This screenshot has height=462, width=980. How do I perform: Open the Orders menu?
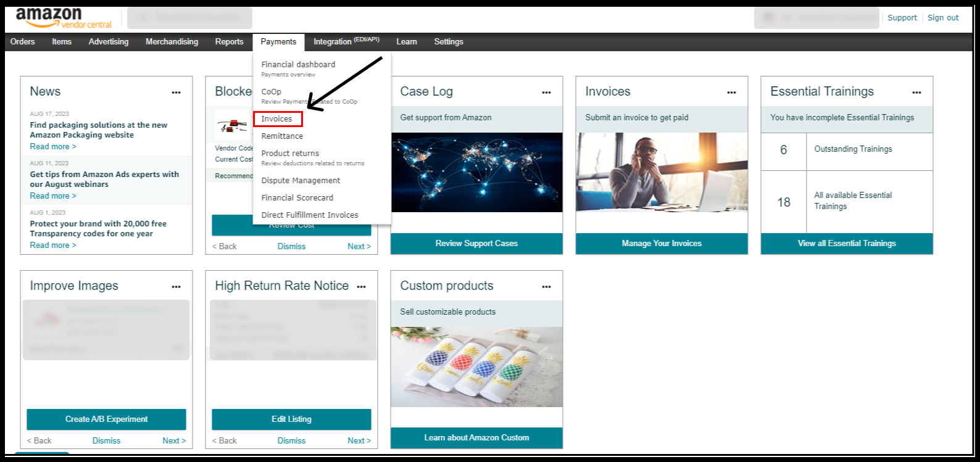[23, 42]
